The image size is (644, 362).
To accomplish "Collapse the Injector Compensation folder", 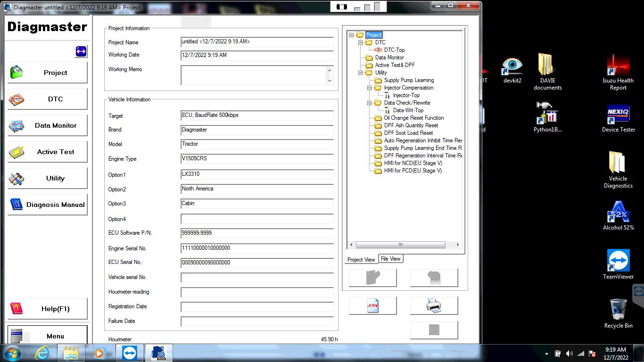I will [x=370, y=88].
